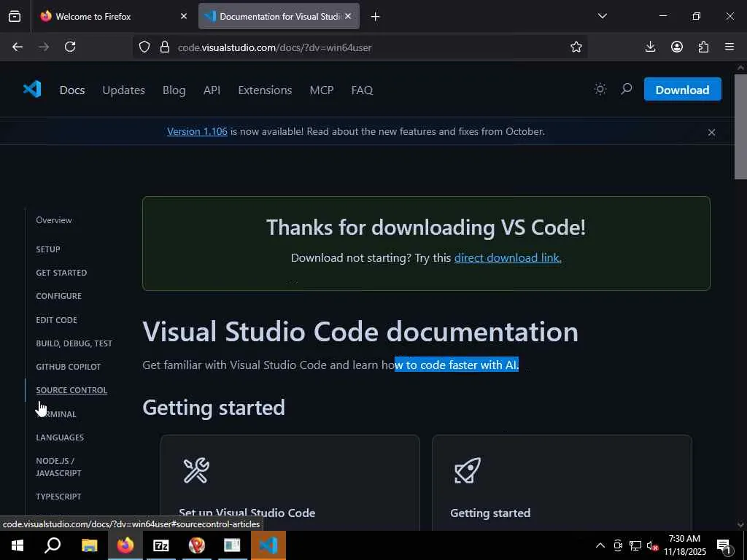The width and height of the screenshot is (747, 560).
Task: Click the direct download link
Action: pyautogui.click(x=508, y=257)
